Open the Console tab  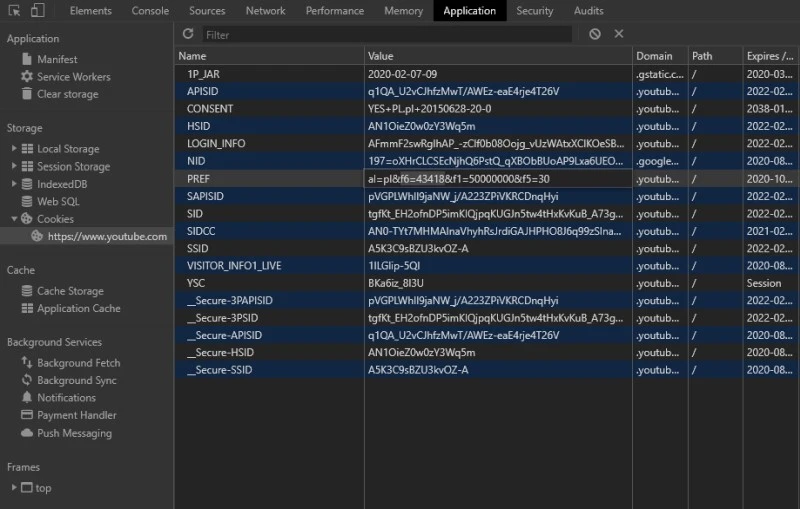point(150,11)
